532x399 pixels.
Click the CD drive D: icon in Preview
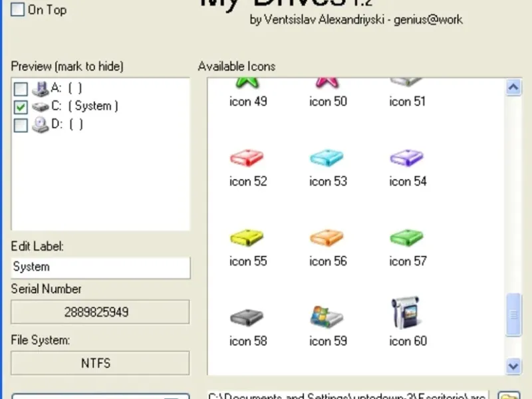(x=41, y=125)
